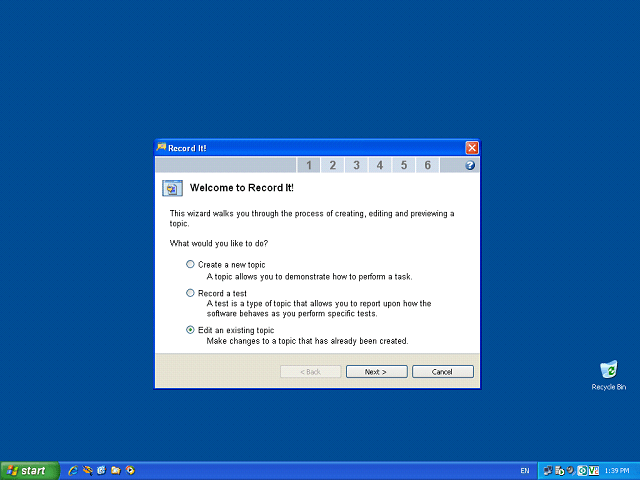Jump to wizard step 2
This screenshot has height=480, width=640.
point(332,165)
